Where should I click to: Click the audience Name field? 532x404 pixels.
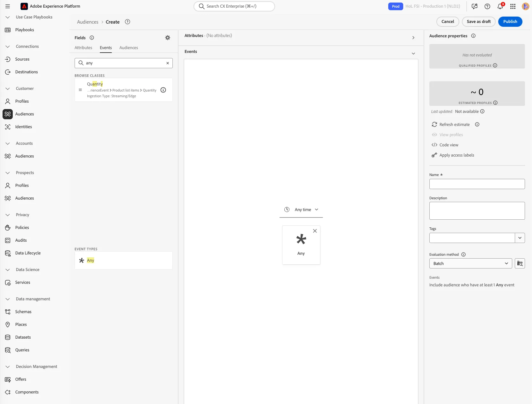477,184
